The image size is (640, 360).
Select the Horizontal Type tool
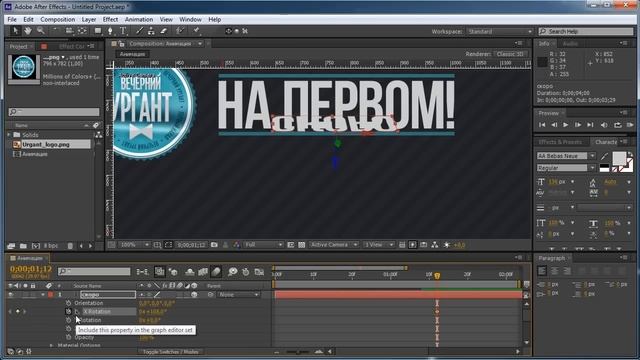[123, 31]
